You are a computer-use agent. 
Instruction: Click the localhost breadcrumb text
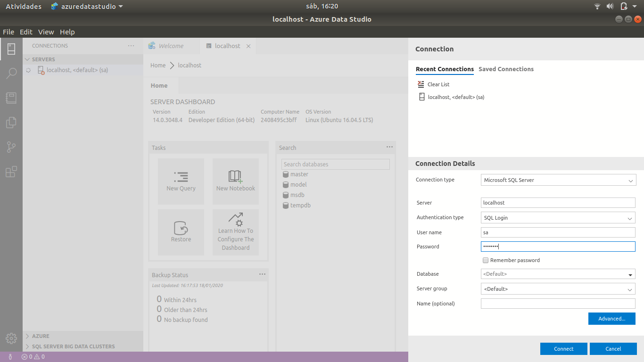[x=190, y=66]
